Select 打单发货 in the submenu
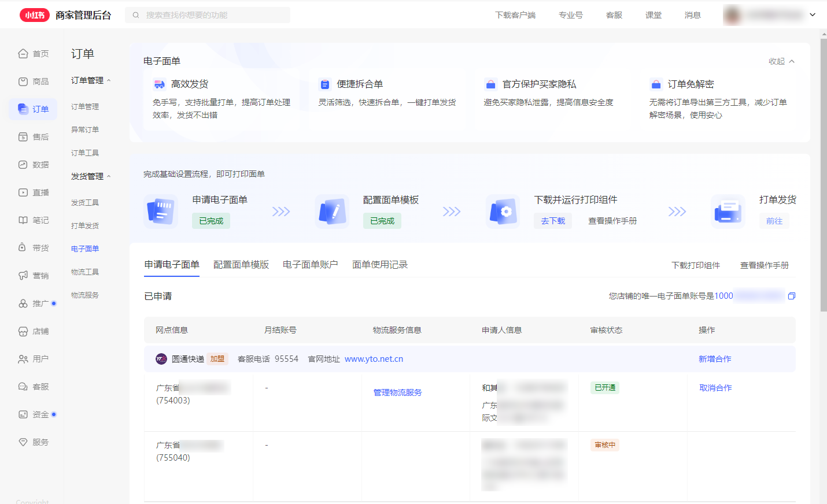Viewport: 827px width, 504px height. pyautogui.click(x=85, y=225)
